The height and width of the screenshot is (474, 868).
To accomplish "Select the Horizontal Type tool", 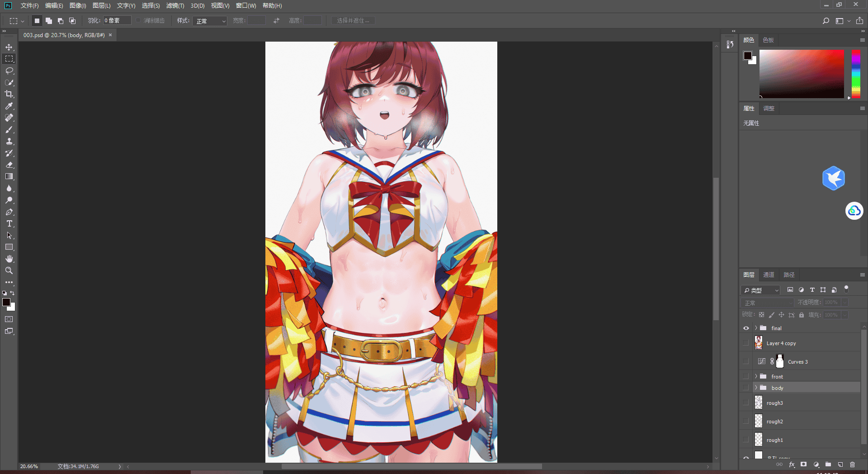I will click(x=9, y=223).
